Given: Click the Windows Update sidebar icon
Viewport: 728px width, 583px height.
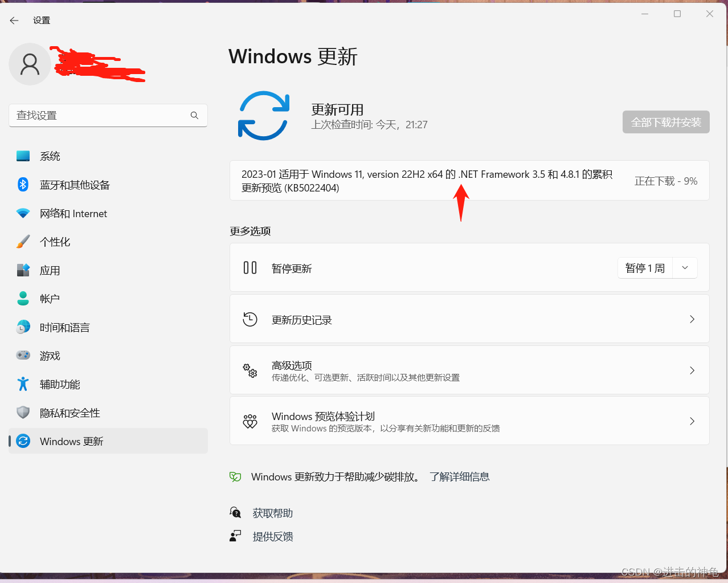Looking at the screenshot, I should click(23, 441).
